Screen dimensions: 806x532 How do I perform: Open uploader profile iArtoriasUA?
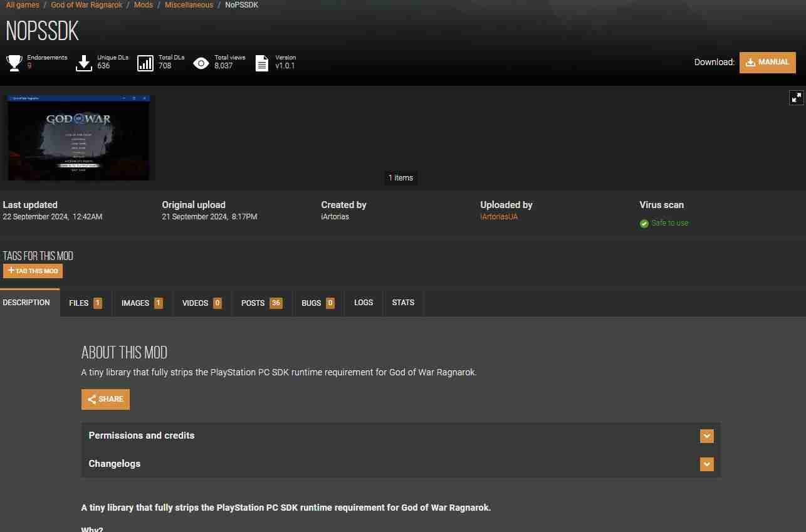[499, 217]
